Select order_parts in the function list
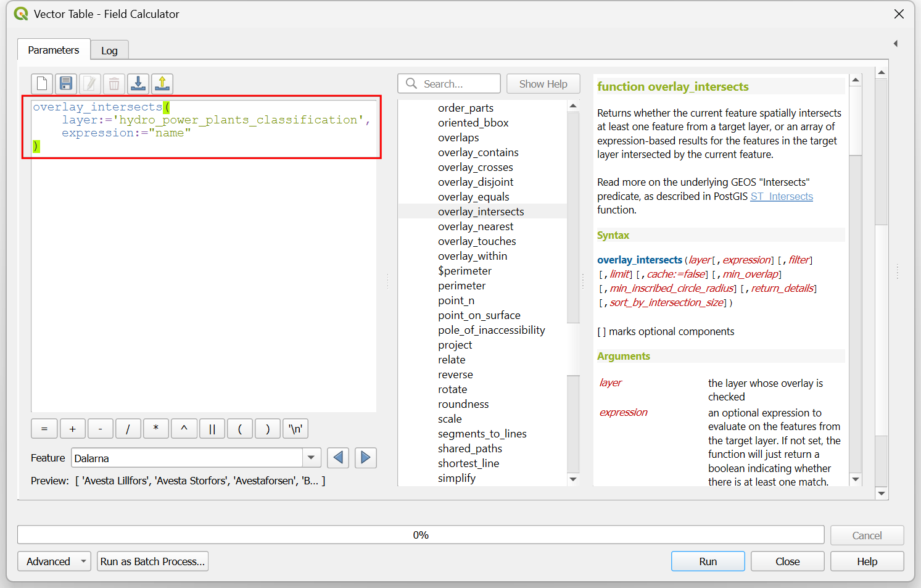 466,108
